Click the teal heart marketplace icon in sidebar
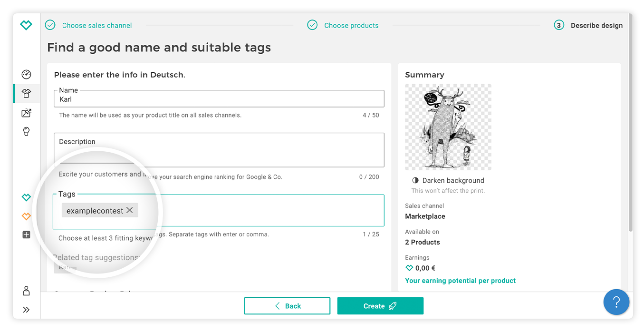The width and height of the screenshot is (644, 332). pos(27,197)
